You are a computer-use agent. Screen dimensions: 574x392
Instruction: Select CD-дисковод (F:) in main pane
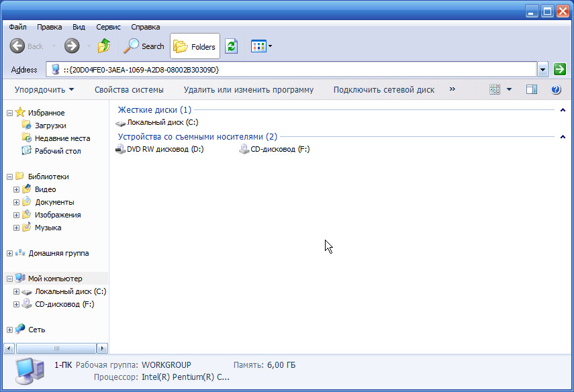[274, 149]
